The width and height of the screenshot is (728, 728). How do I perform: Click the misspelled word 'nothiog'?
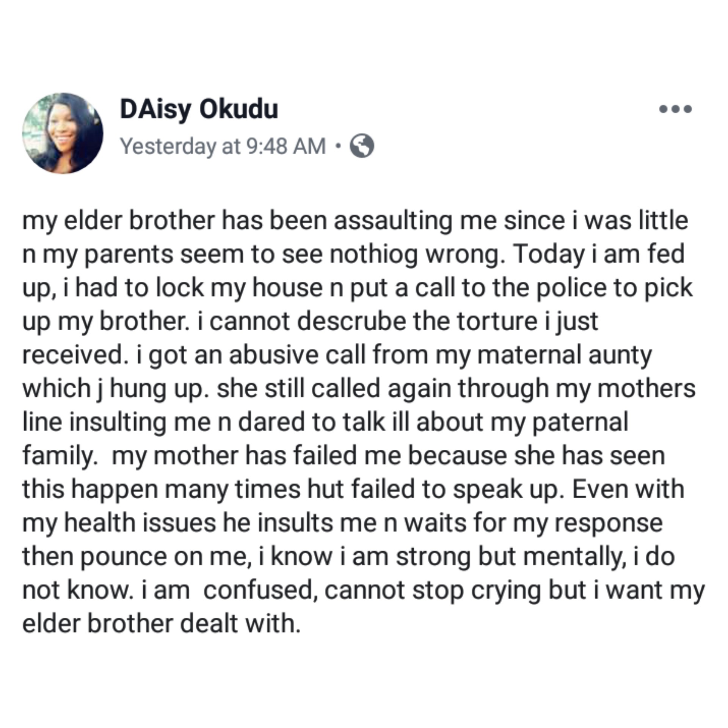click(373, 254)
